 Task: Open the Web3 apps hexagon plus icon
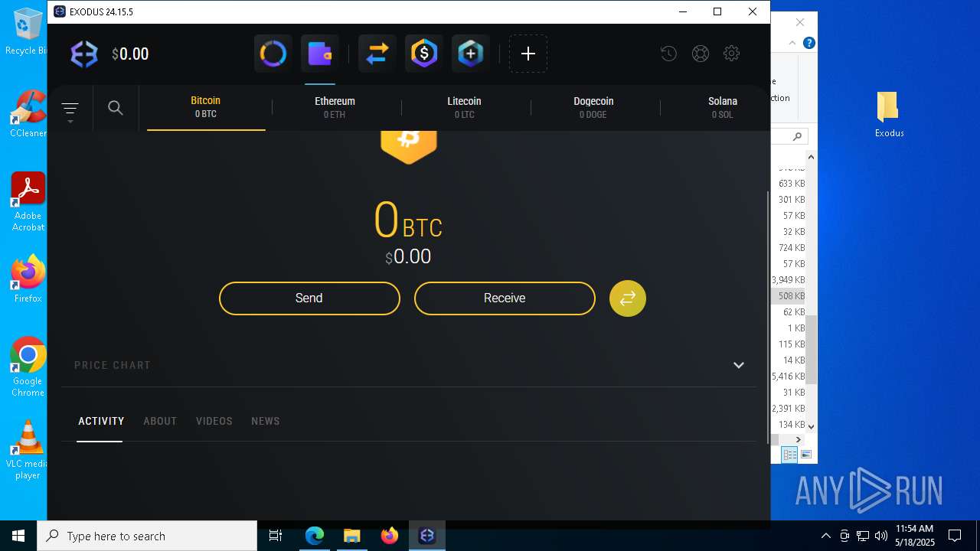[x=471, y=54]
